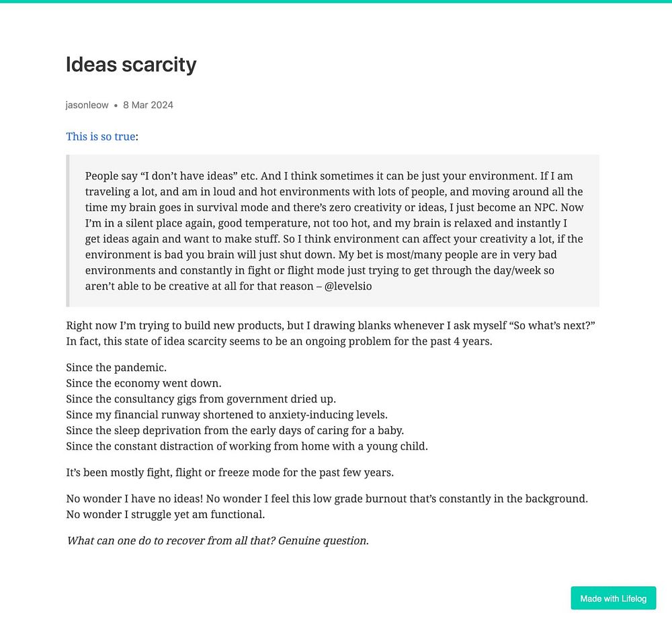This screenshot has height=623, width=672.
Task: Open the "This is so true" link
Action: pos(100,136)
